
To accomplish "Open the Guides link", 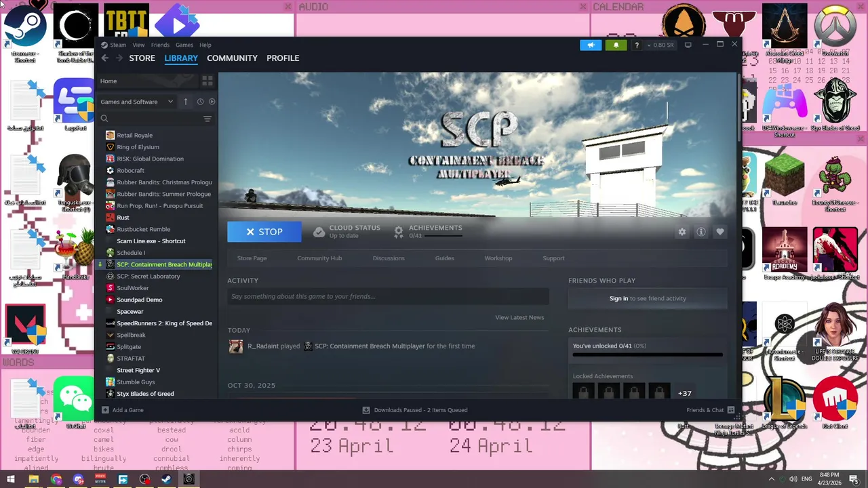I will coord(445,258).
